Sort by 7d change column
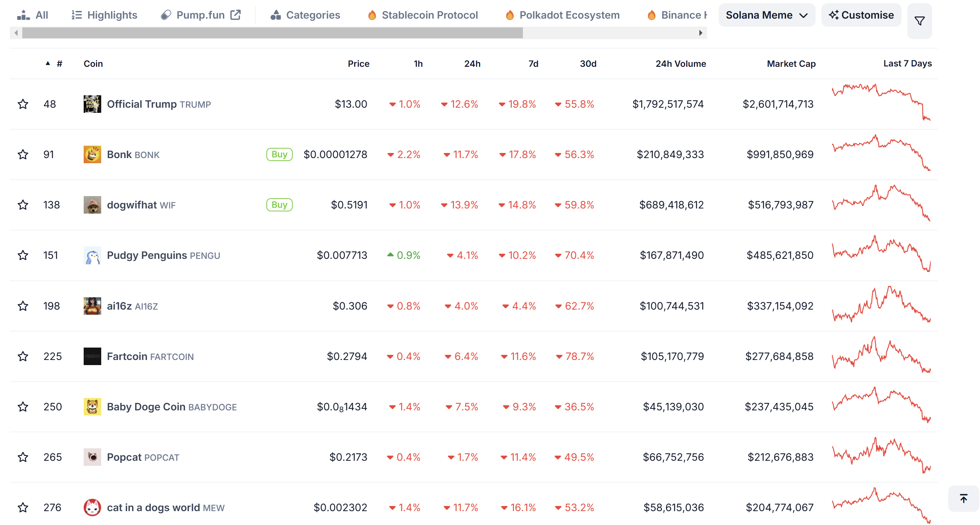The height and width of the screenshot is (525, 980). pos(533,64)
